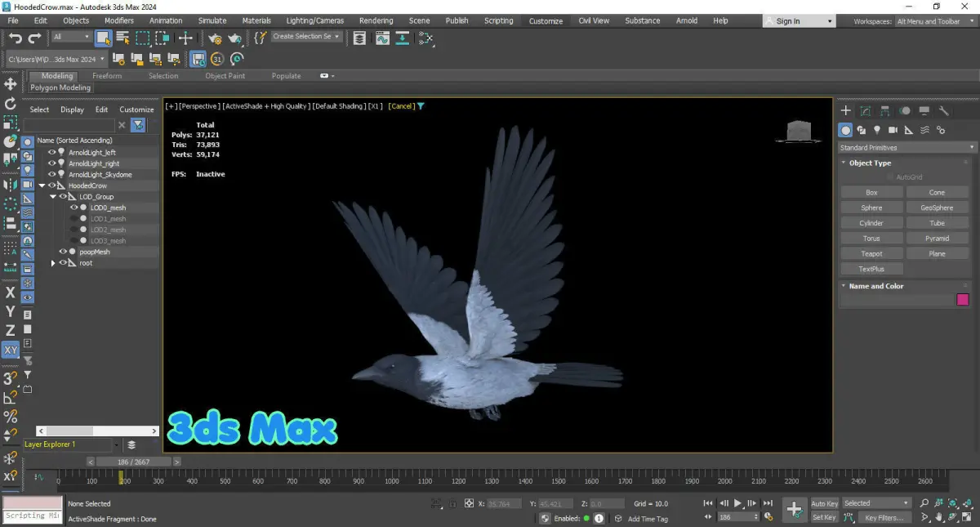Open the All selection filter dropdown
This screenshot has height=527, width=980.
click(x=71, y=37)
